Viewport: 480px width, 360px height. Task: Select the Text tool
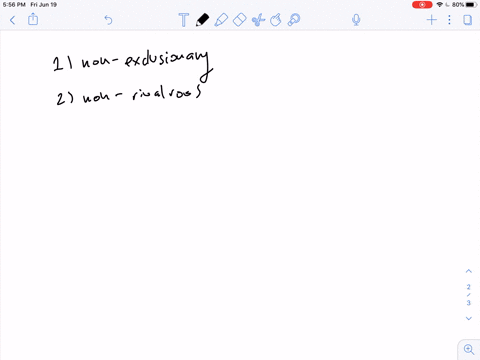[184, 20]
